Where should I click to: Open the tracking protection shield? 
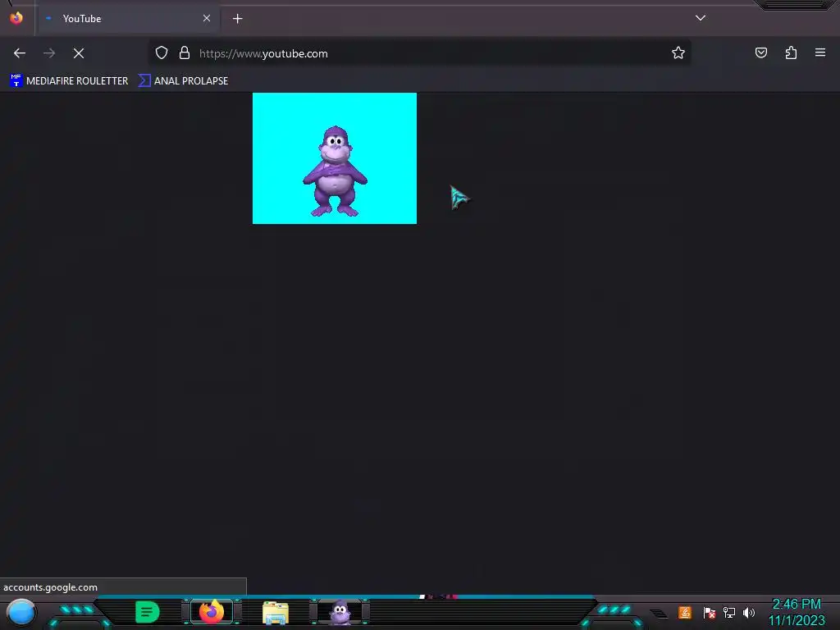[x=162, y=53]
